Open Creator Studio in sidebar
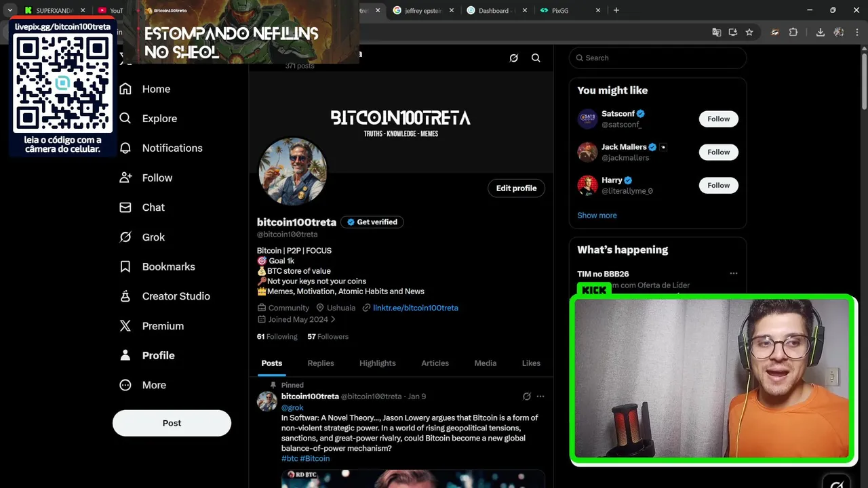This screenshot has height=488, width=868. tap(164, 296)
